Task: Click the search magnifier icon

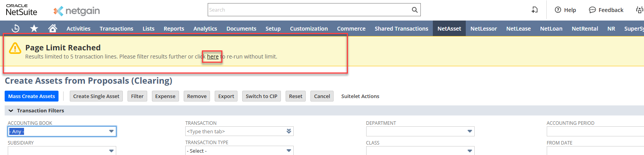Action: click(415, 10)
